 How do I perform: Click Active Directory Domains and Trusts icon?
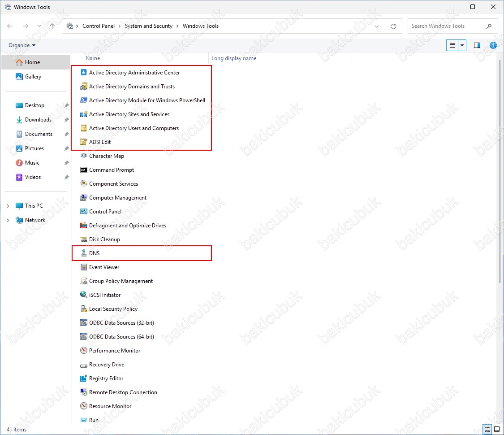(x=84, y=86)
